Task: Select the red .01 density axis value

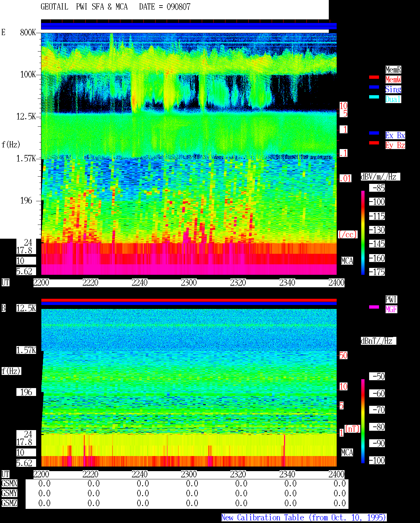Action: tap(345, 179)
